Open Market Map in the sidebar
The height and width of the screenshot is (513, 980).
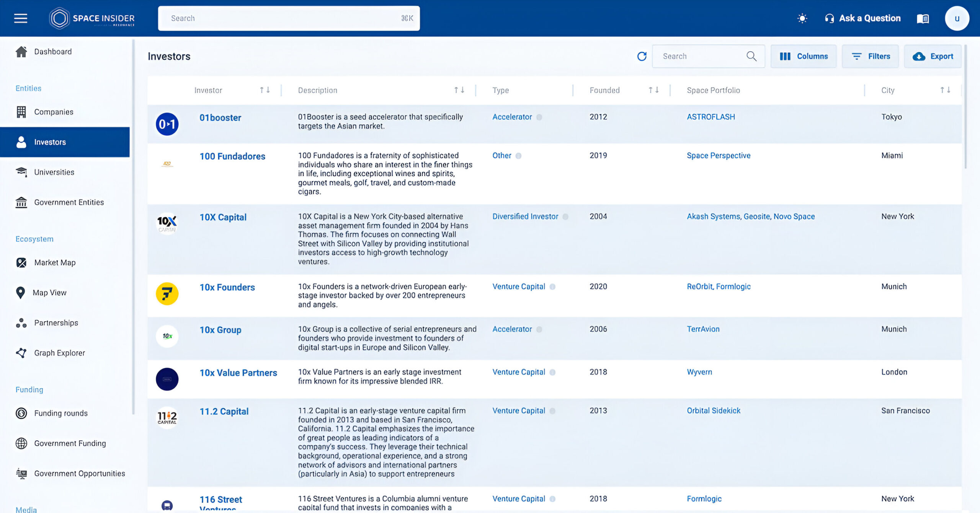pyautogui.click(x=55, y=262)
